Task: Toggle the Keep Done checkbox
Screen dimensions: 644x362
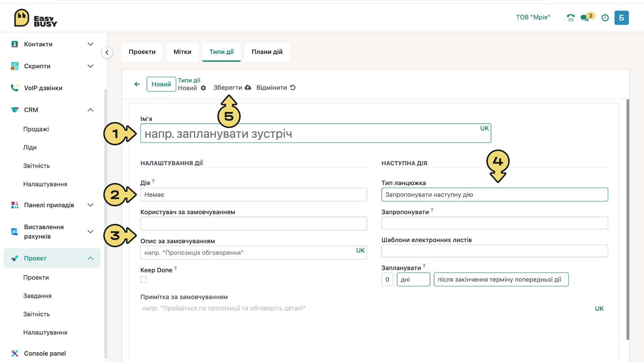Action: (x=144, y=280)
